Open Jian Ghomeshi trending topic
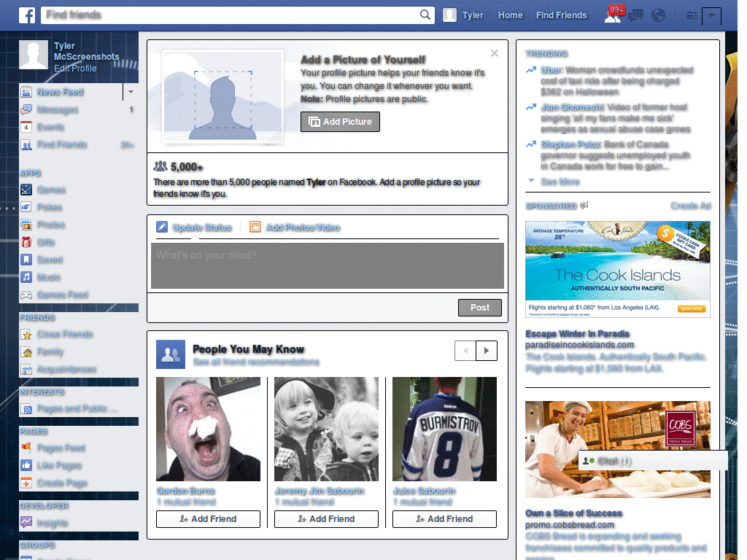 coord(572,107)
